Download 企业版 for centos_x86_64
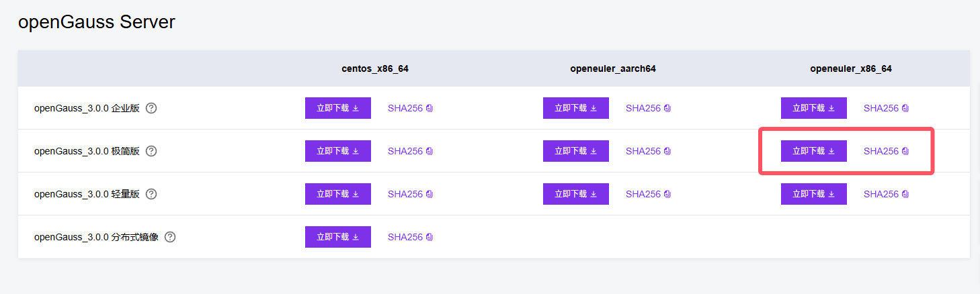 (337, 108)
